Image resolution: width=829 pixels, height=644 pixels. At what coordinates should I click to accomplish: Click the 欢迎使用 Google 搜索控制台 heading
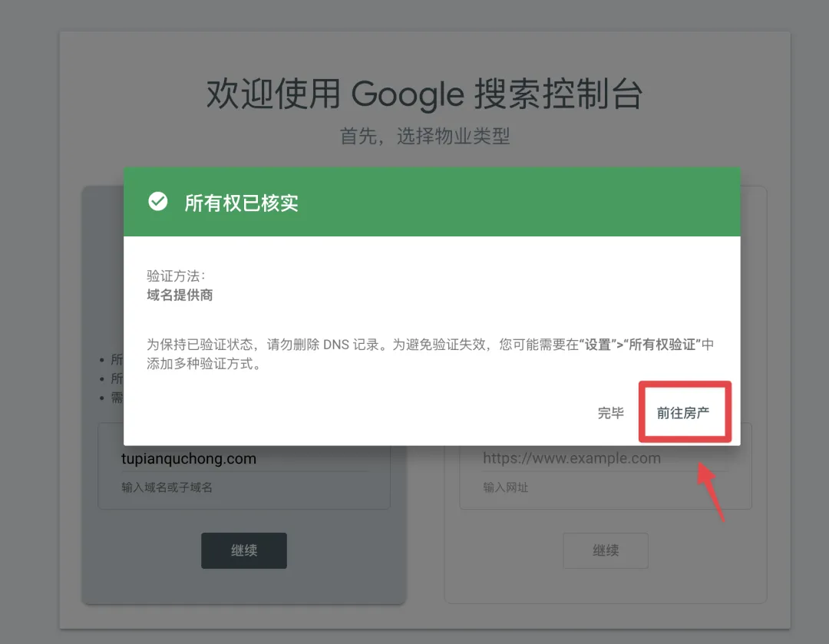click(424, 94)
